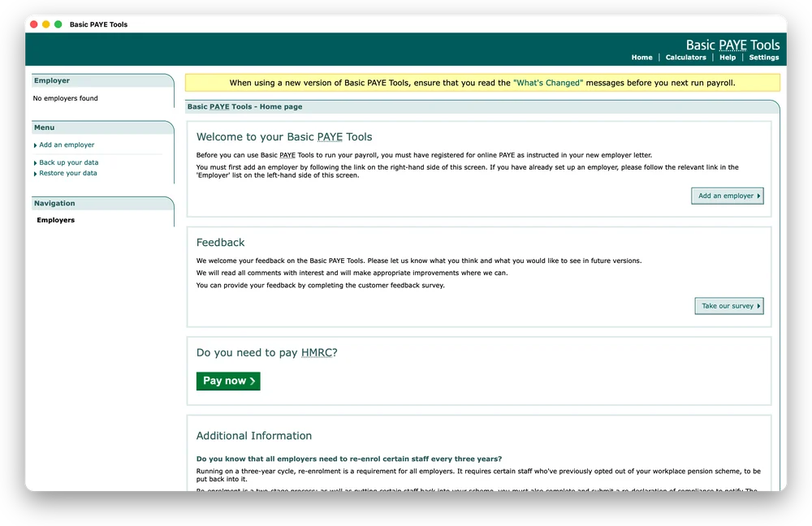
Task: Open the Home header link
Action: tap(641, 58)
